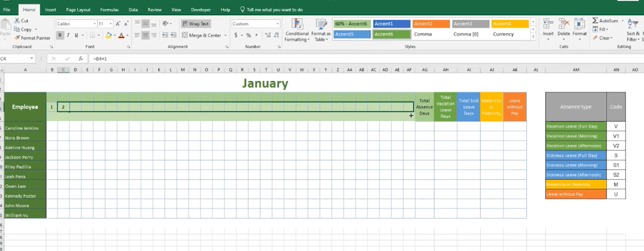This screenshot has height=251, width=644.
Task: Expand the cell styles gallery
Action: click(533, 37)
